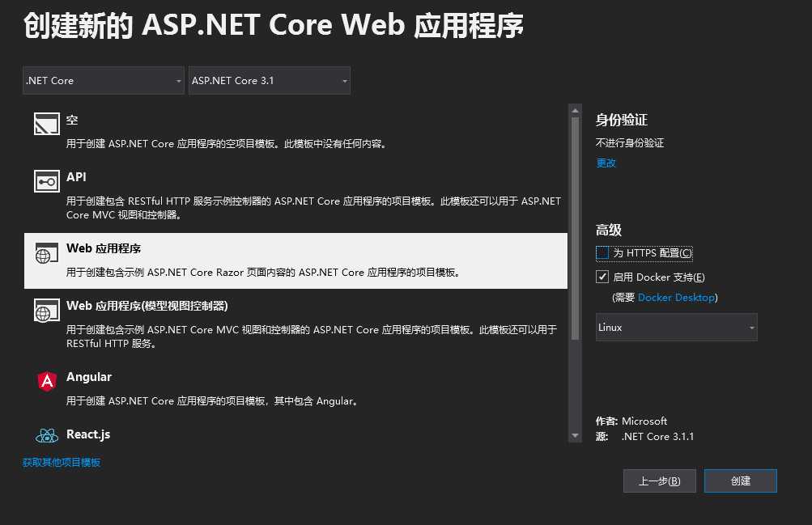Select the API template title
The width and height of the screenshot is (812, 525).
76,177
